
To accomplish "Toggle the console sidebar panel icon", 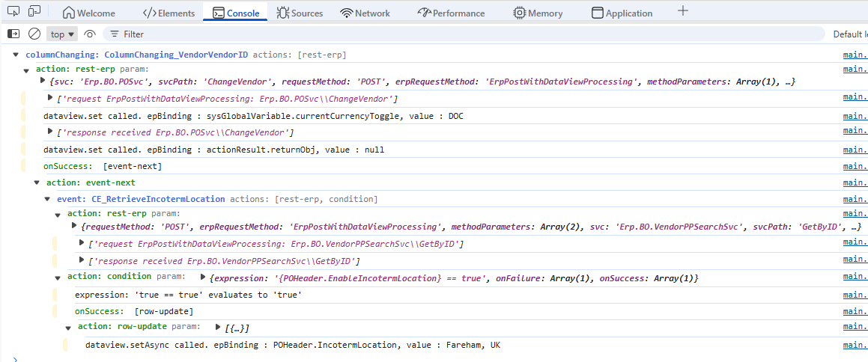I will [13, 34].
